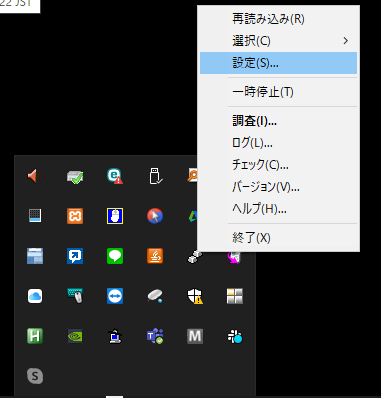Click the red-blue cursor circle icon

coord(155,216)
